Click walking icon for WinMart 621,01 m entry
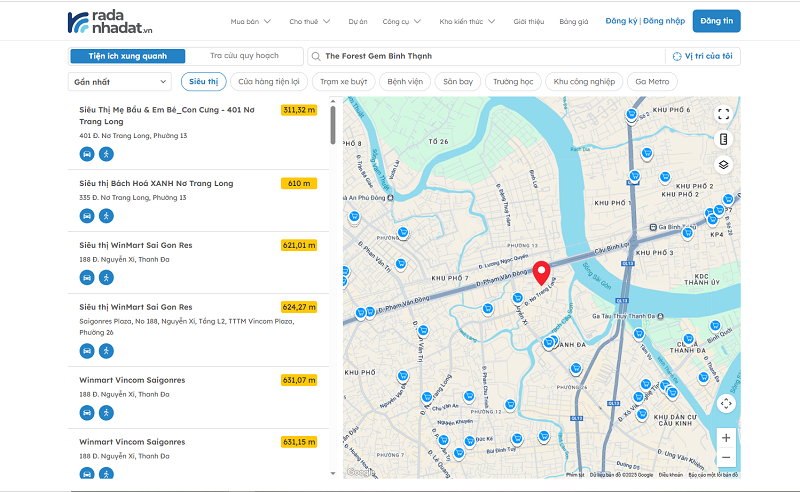The image size is (800, 492). click(x=106, y=278)
